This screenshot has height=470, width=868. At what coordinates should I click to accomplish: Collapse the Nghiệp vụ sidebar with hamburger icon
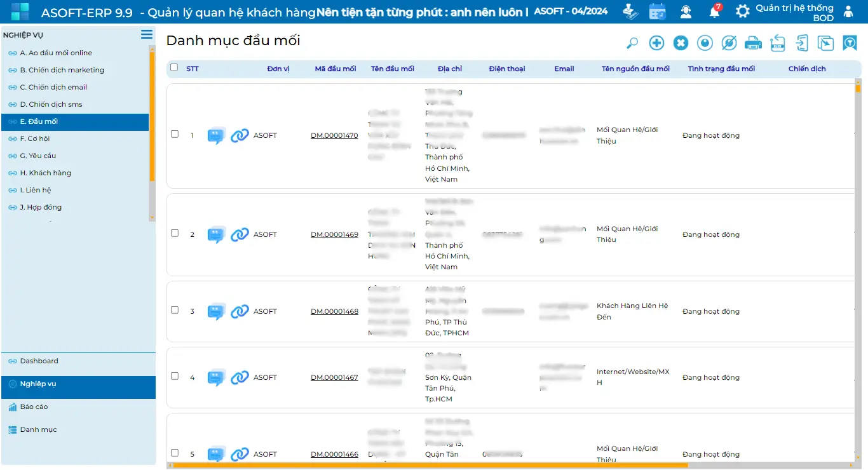(147, 35)
